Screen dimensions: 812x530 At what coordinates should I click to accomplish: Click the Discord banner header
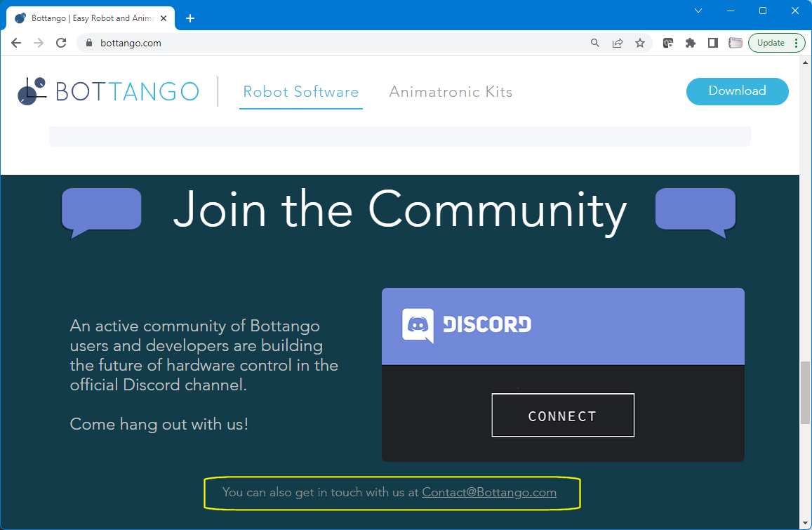click(563, 326)
